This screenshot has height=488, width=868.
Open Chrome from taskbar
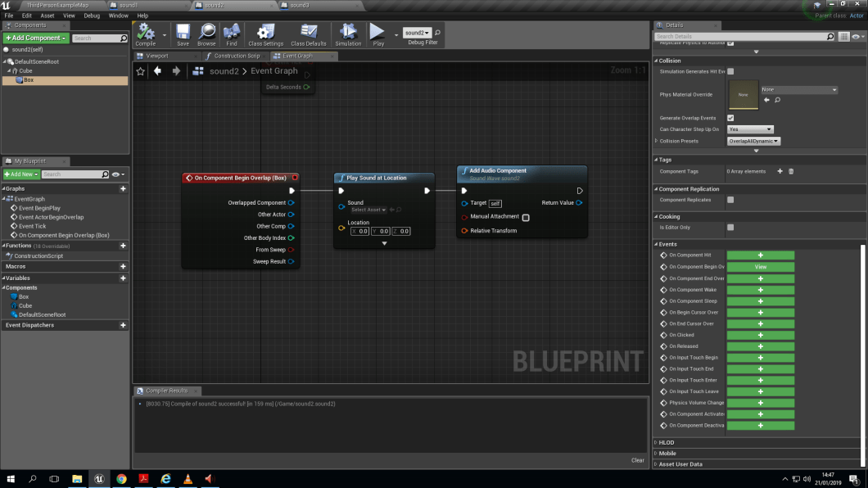click(x=121, y=479)
